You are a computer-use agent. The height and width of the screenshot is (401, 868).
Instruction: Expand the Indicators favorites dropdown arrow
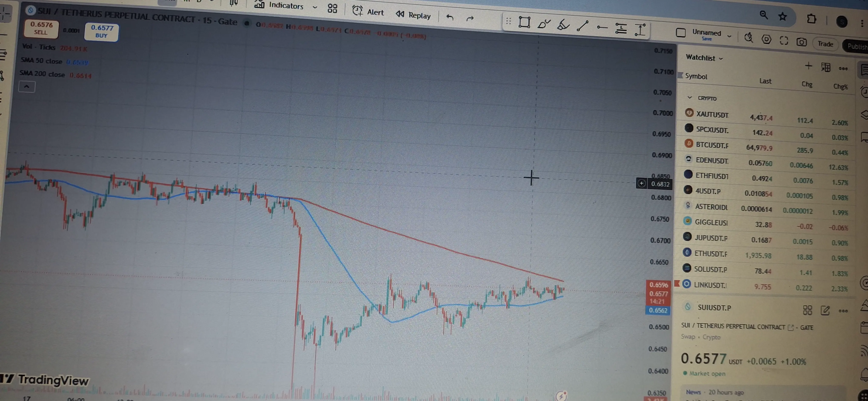[315, 7]
